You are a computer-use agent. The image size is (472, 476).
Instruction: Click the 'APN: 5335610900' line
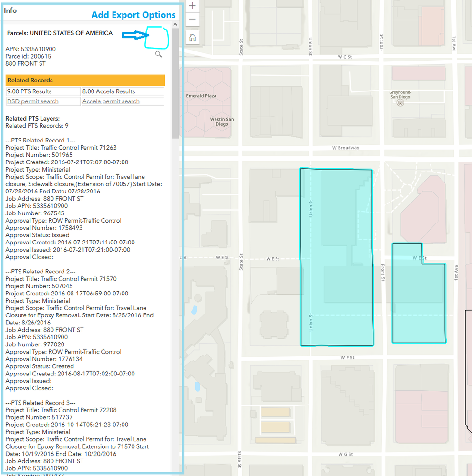[x=31, y=49]
